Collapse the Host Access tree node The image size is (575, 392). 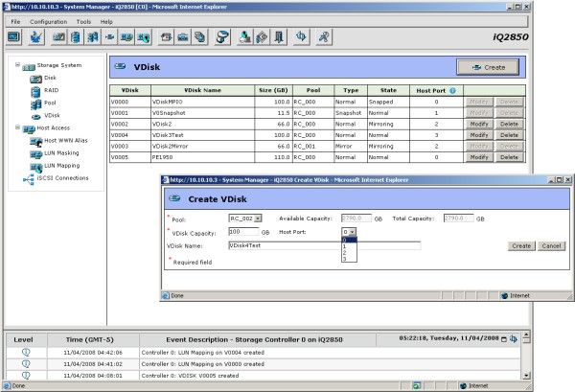pyautogui.click(x=17, y=127)
